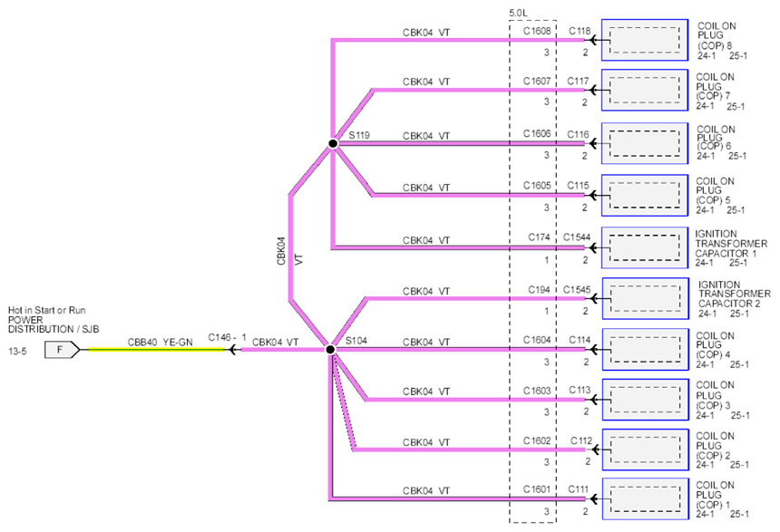780x532 pixels.
Task: Select the "C117" connector label
Action: (x=578, y=81)
